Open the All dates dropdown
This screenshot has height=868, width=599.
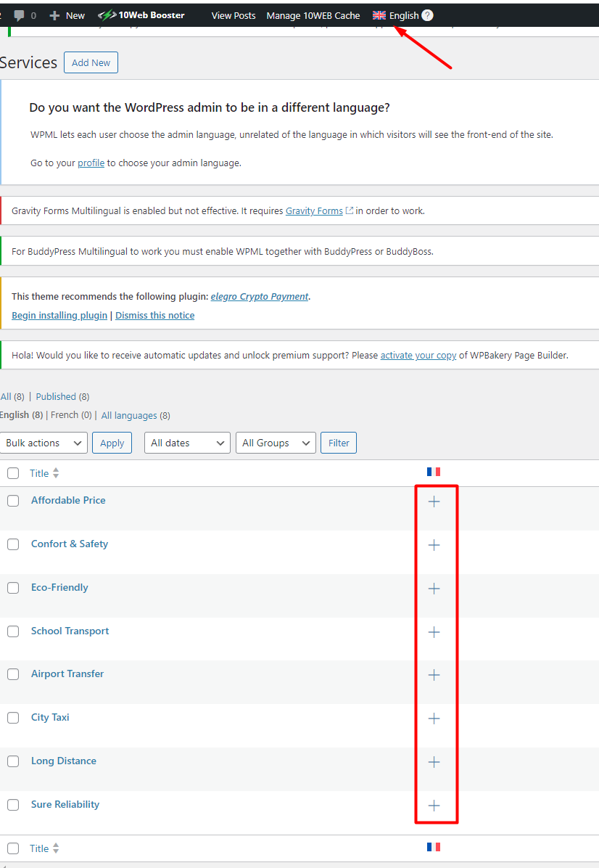(x=187, y=443)
